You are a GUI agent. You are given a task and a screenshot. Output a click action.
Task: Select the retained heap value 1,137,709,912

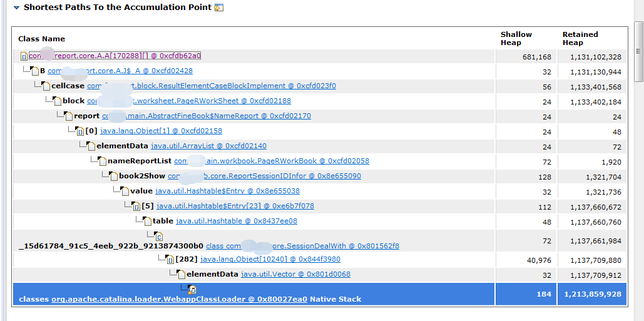pos(596,275)
